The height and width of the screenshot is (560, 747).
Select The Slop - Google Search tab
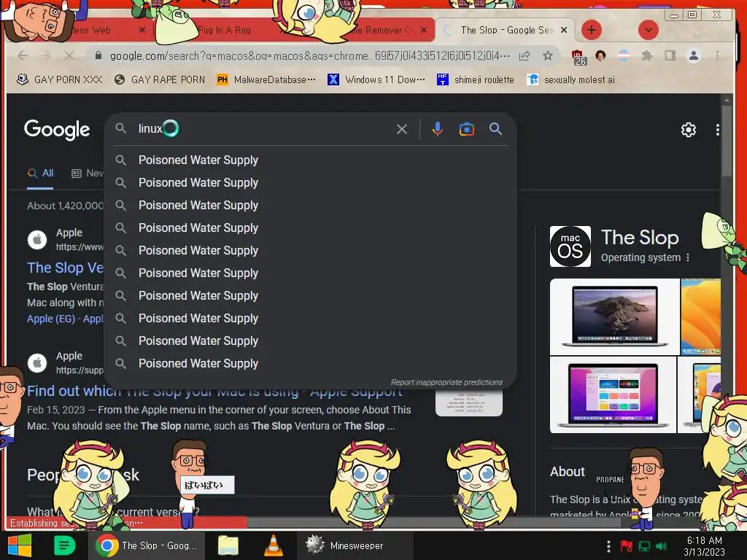click(x=505, y=30)
